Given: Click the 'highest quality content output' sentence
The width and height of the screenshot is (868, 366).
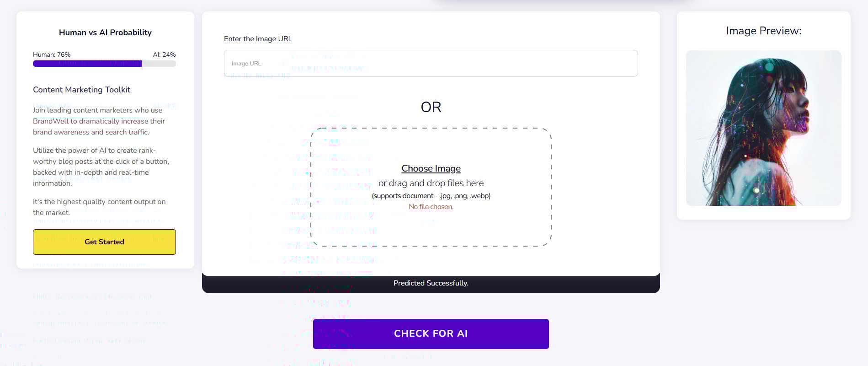Looking at the screenshot, I should 99,207.
